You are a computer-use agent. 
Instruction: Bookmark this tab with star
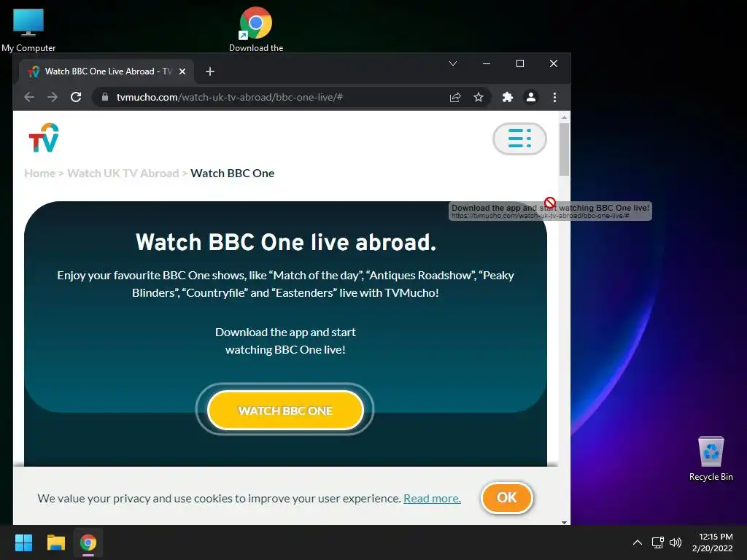[479, 97]
